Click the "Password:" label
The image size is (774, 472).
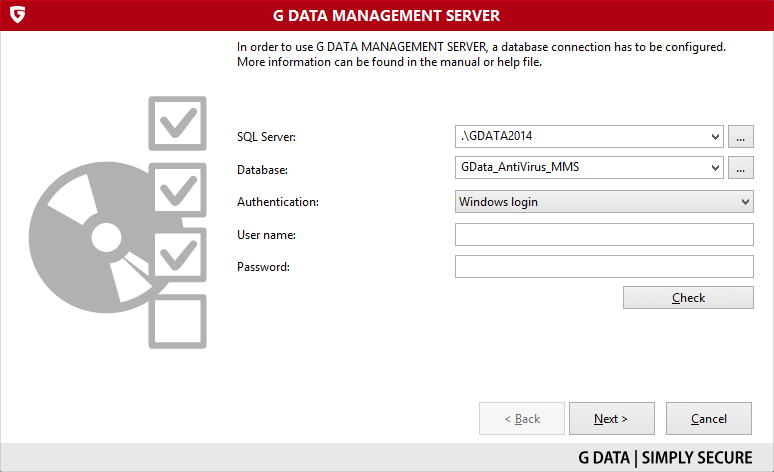click(263, 267)
